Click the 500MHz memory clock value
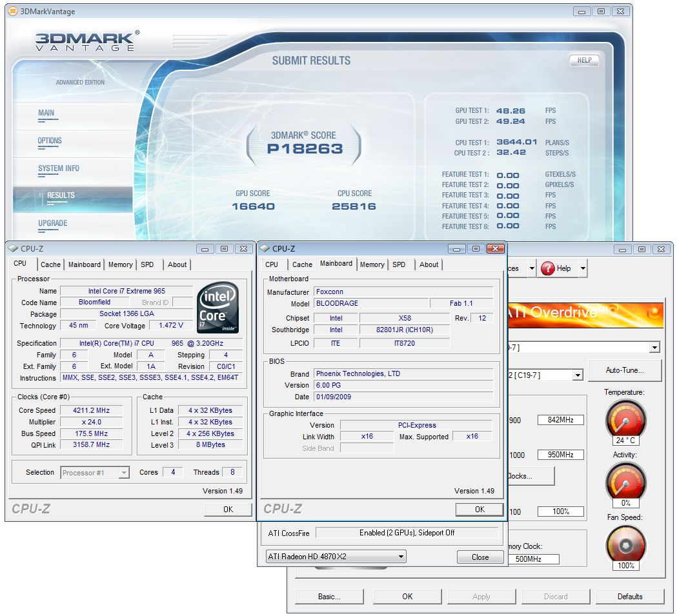This screenshot has height=616, width=677. tap(533, 559)
